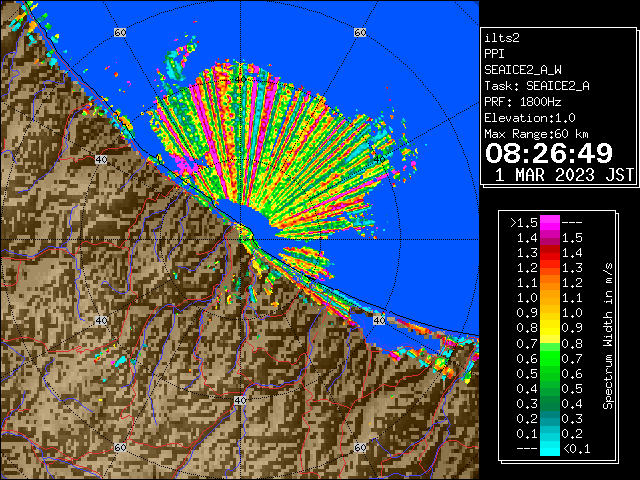Click the 'Max Range:60 km' line

pyautogui.click(x=536, y=134)
